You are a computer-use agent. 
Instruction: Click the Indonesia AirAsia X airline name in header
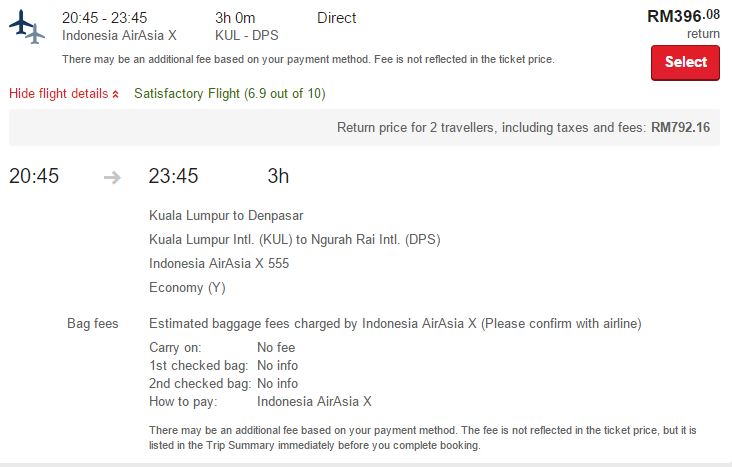point(119,35)
